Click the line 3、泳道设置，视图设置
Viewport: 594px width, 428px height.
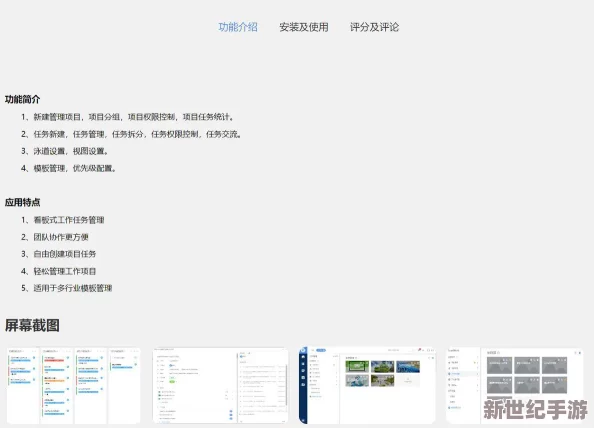click(66, 151)
